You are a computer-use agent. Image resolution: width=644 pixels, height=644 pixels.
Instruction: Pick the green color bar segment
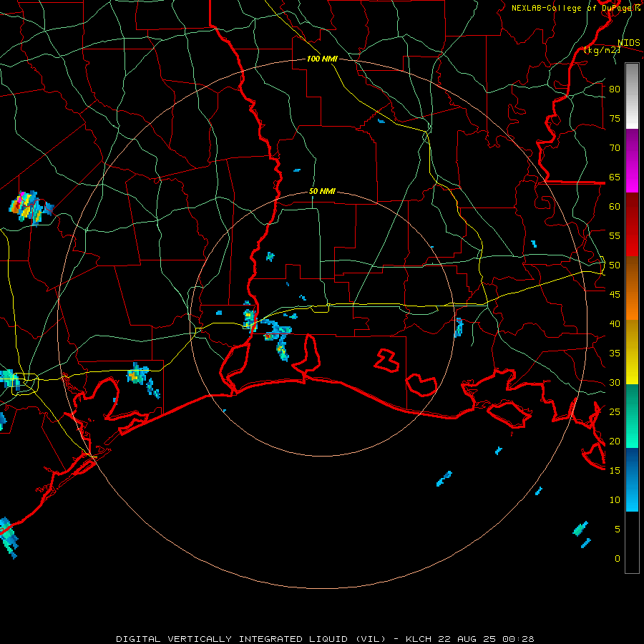pyautogui.click(x=632, y=416)
